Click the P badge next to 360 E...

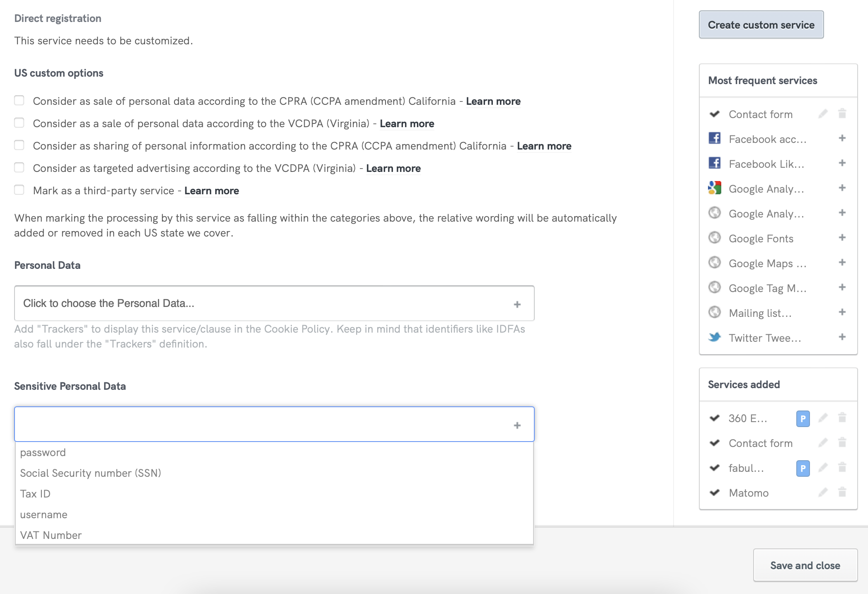coord(803,418)
